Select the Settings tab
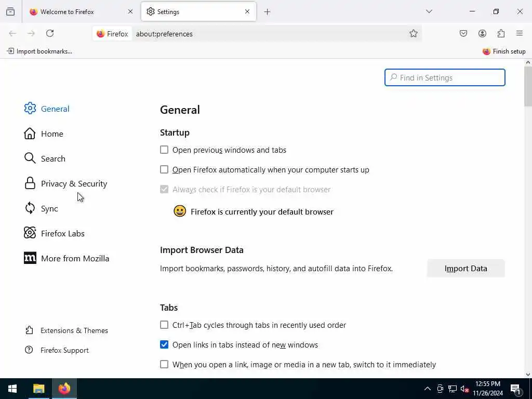Image resolution: width=532 pixels, height=399 pixels. 199,11
